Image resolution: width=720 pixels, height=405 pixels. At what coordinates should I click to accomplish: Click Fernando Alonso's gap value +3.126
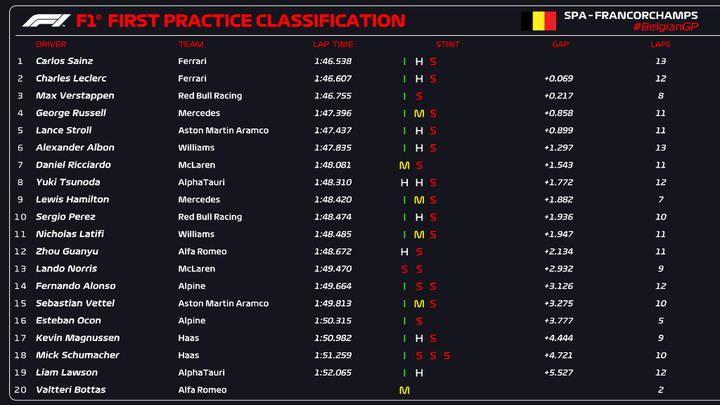tap(558, 286)
